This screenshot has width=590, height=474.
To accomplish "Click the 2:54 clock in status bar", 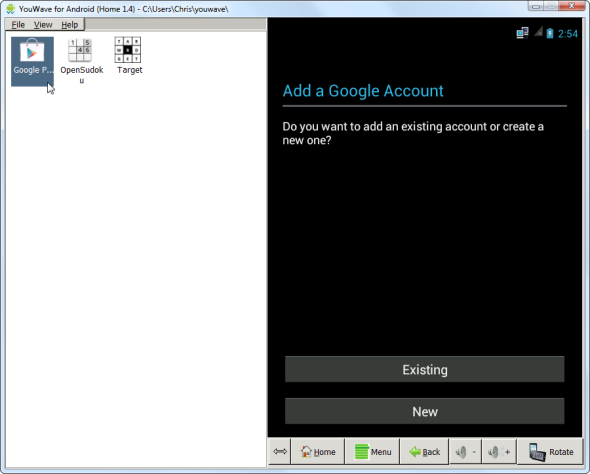I will point(567,34).
